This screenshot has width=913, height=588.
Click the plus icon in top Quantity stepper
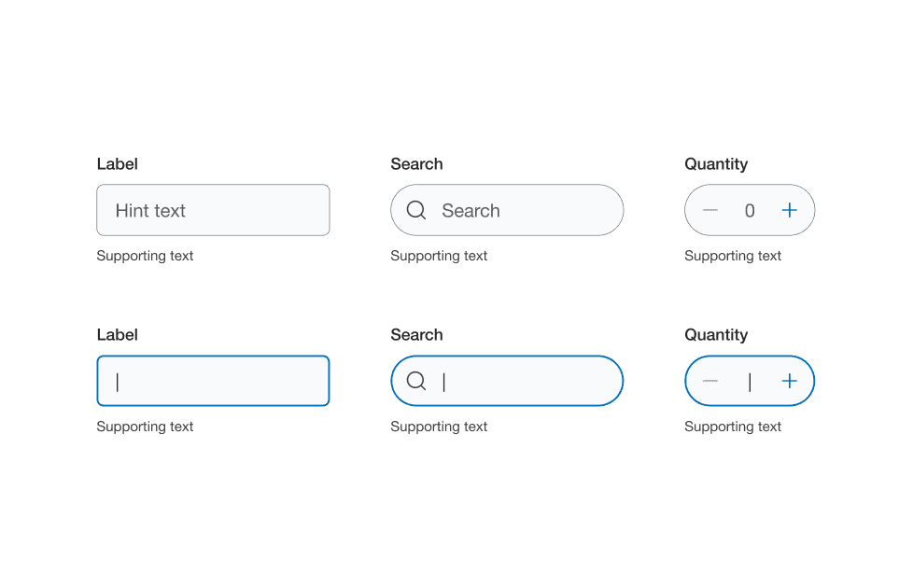coord(789,210)
